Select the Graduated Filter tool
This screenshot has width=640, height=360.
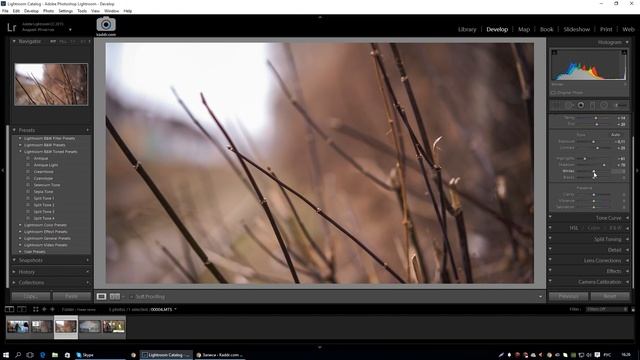pos(592,105)
